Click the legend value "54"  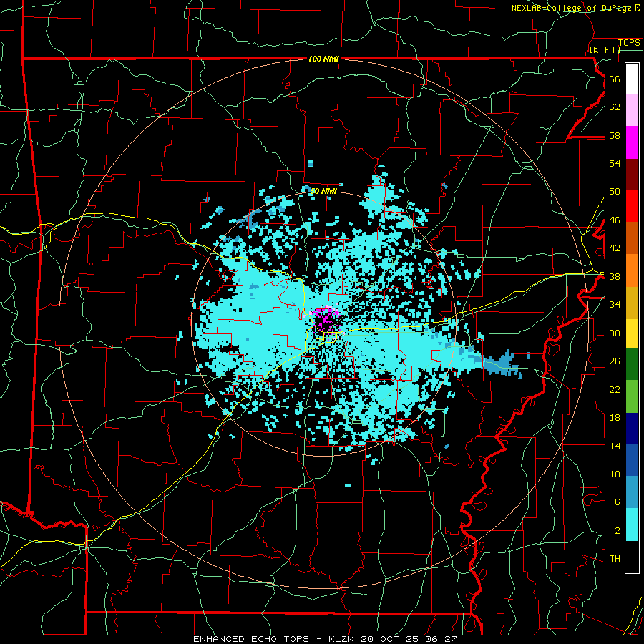(x=615, y=163)
